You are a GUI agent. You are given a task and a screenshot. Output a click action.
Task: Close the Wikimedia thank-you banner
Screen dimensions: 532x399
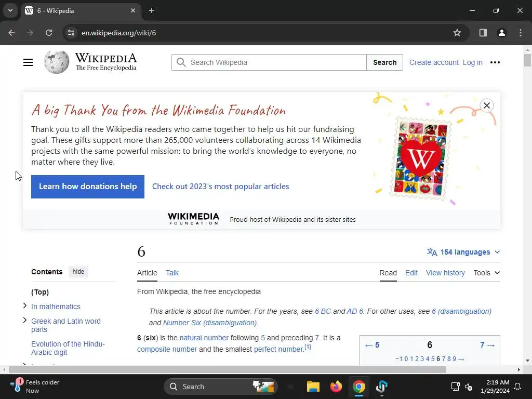486,105
